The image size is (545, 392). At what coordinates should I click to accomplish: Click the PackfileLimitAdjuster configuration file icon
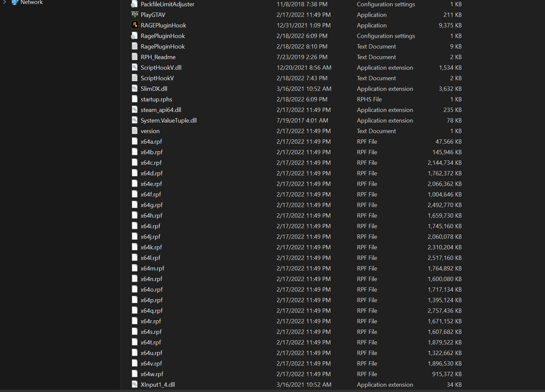(x=135, y=4)
